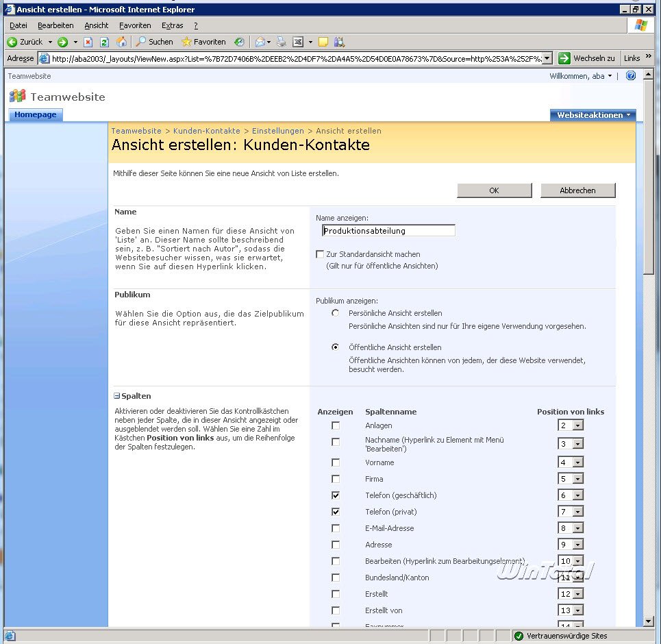The width and height of the screenshot is (661, 644).
Task: Click the address bar page icon
Action: pos(44,58)
